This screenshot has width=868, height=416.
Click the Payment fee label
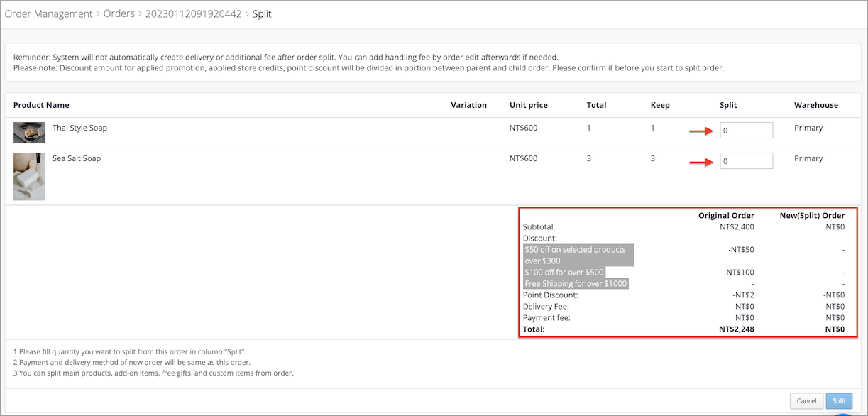pyautogui.click(x=546, y=318)
